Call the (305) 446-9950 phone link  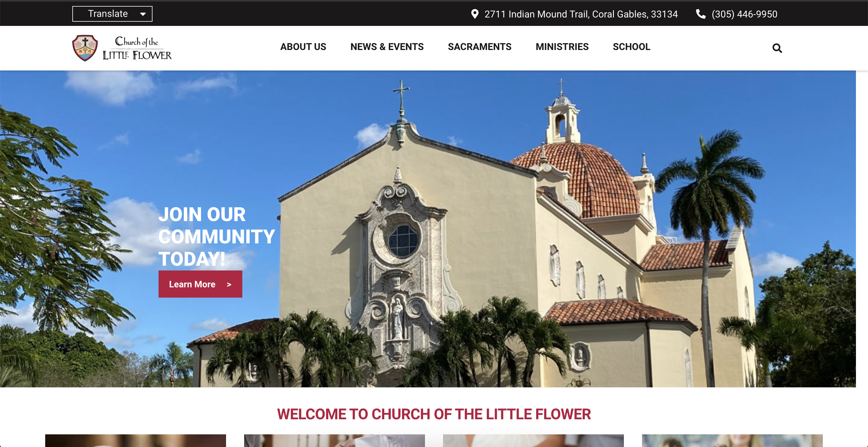coord(744,14)
